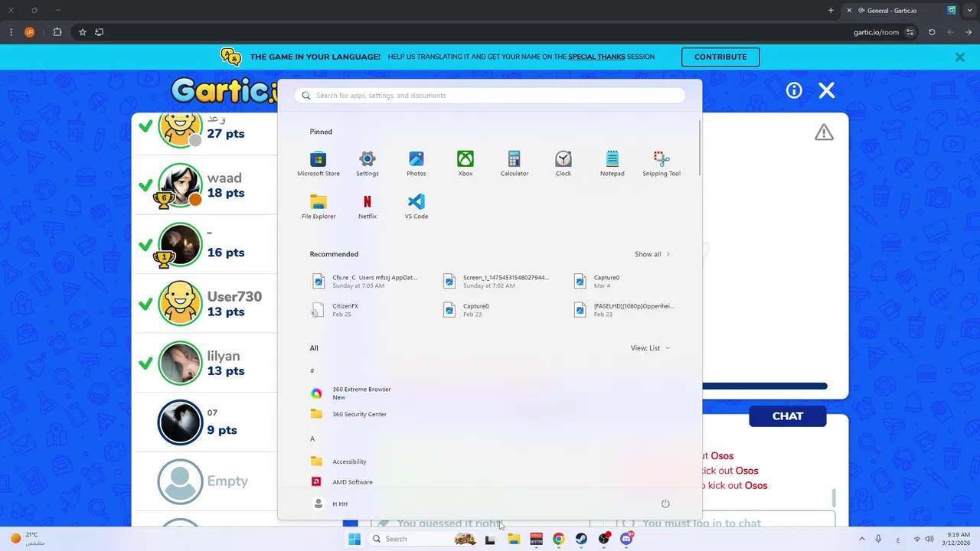The height and width of the screenshot is (551, 980).
Task: Reload the Gartic.io page
Action: [x=932, y=32]
